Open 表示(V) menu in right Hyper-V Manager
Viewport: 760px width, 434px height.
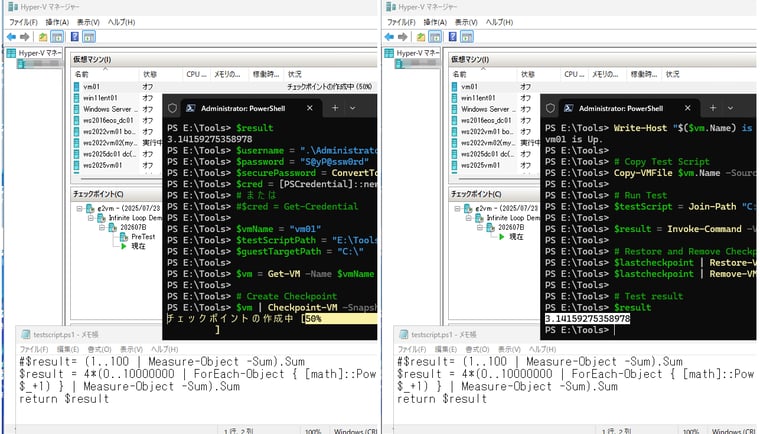[466, 22]
